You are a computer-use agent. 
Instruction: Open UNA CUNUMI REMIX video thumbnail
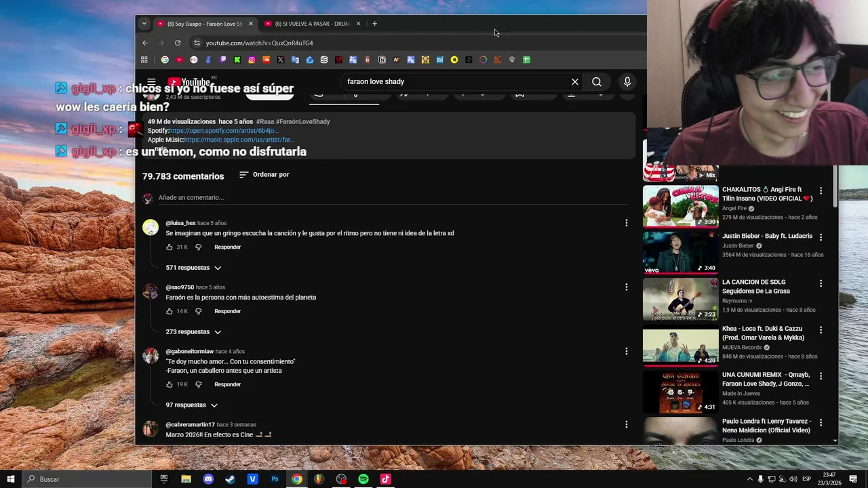[x=680, y=392]
